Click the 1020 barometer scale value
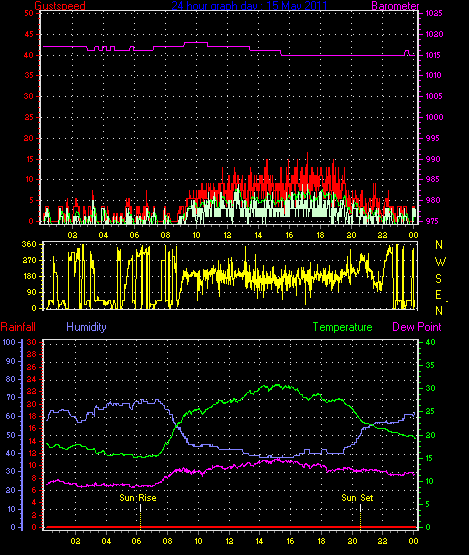Image resolution: width=469 pixels, height=555 pixels. point(434,34)
